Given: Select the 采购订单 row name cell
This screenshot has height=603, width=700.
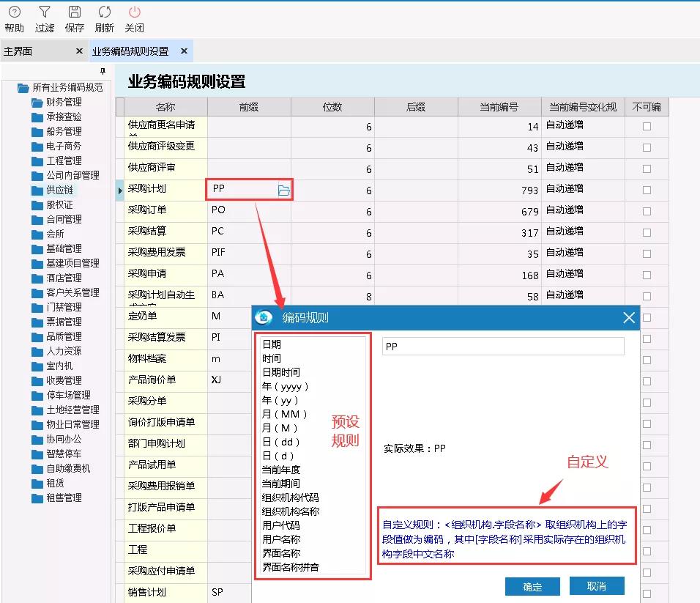Looking at the screenshot, I should [x=165, y=212].
